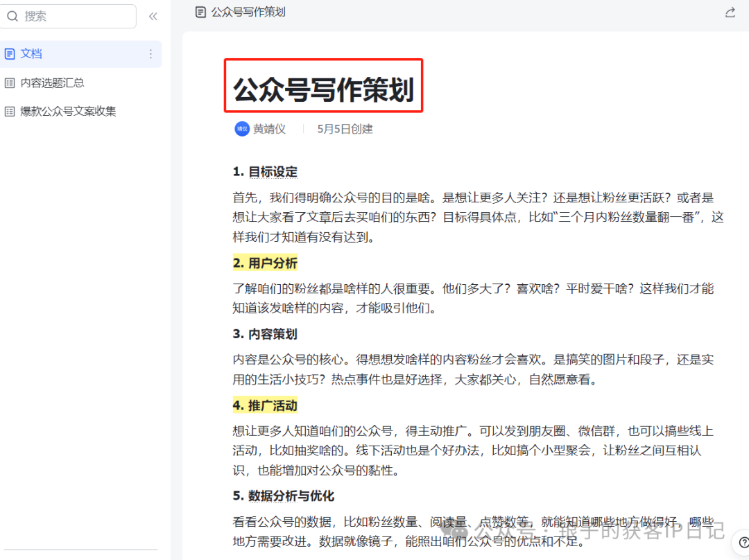749x560 pixels.
Task: Click the heading 1. 目标设定
Action: click(x=264, y=171)
